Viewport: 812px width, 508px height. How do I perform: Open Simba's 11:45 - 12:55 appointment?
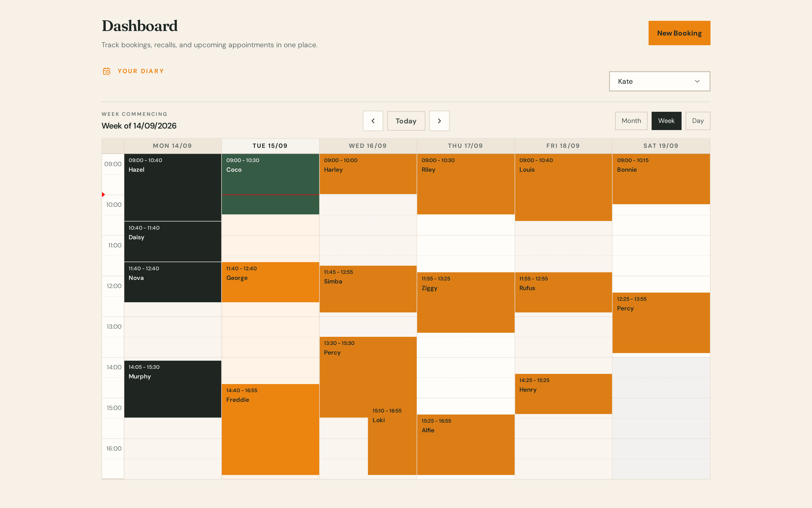[x=368, y=289]
